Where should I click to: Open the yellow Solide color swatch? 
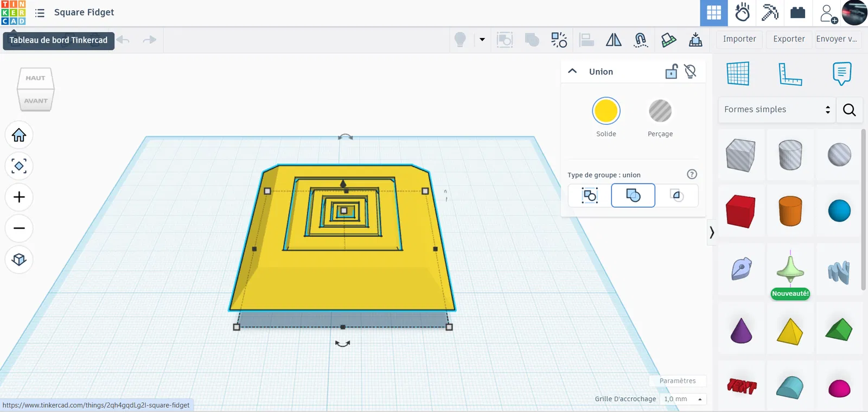tap(606, 111)
